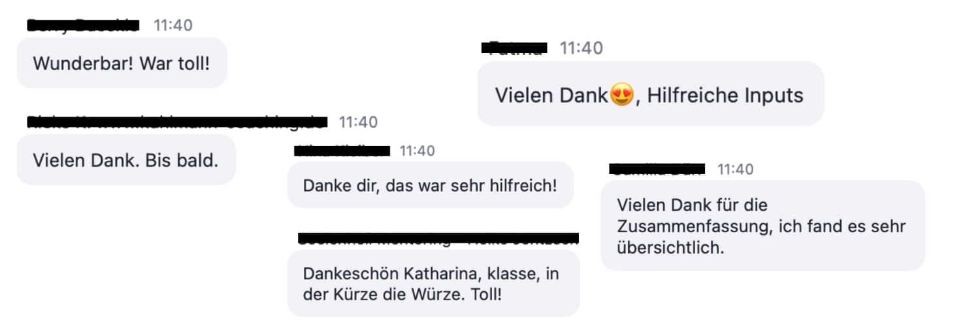This screenshot has width=980, height=327.
Task: Select the 'Zusammenfassung' message bubble
Action: (x=762, y=226)
